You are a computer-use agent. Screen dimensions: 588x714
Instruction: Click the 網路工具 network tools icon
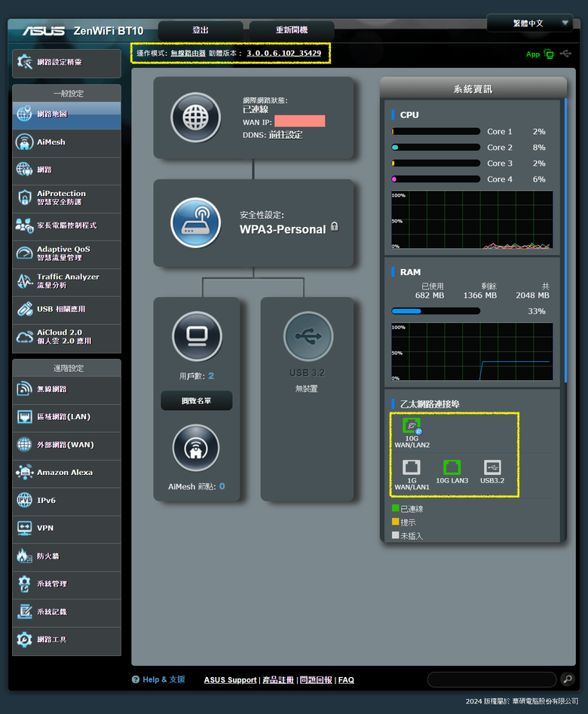click(x=25, y=640)
